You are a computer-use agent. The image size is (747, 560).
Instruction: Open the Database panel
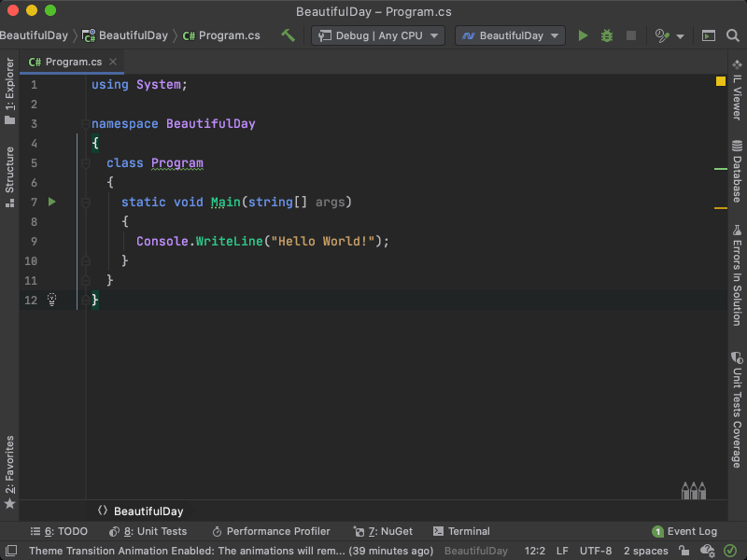tap(737, 172)
